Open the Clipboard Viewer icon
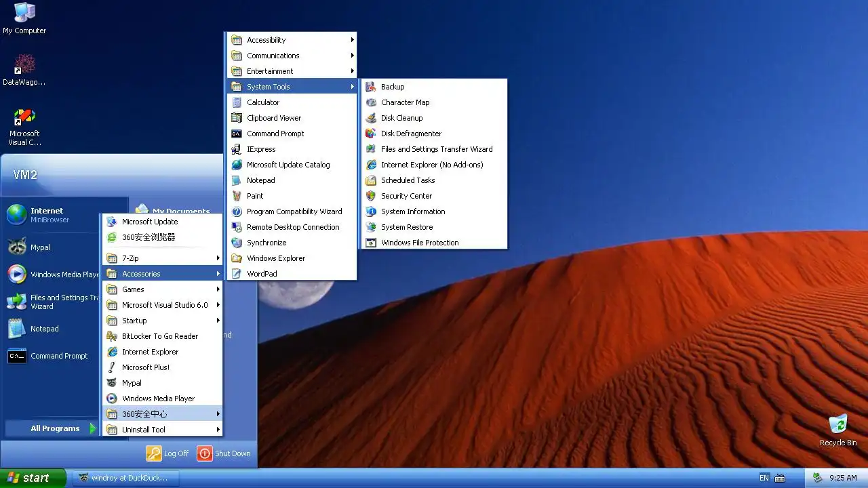This screenshot has width=868, height=488. 237,118
